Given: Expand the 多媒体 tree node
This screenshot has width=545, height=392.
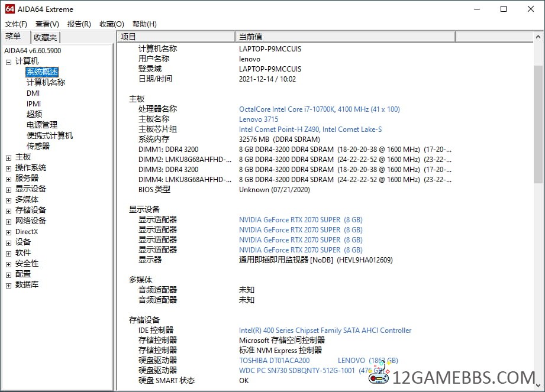Looking at the screenshot, I should click(9, 200).
